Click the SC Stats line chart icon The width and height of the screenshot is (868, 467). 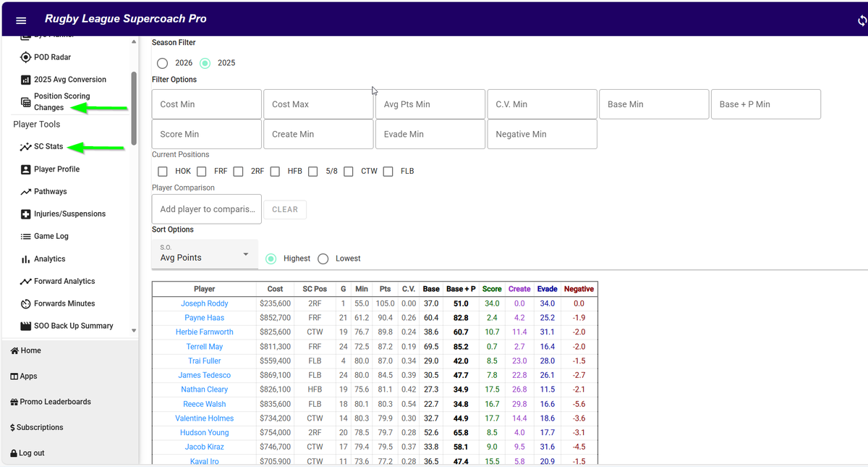pyautogui.click(x=26, y=147)
